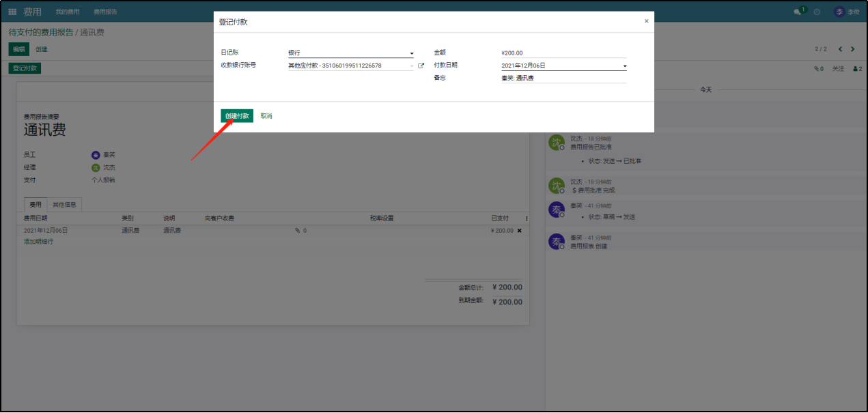Close the 登记付款 dialog with X

646,21
